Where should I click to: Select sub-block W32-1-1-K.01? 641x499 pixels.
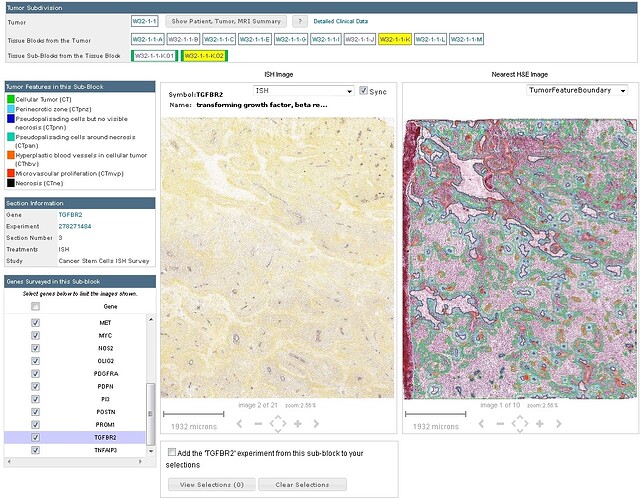pos(155,56)
